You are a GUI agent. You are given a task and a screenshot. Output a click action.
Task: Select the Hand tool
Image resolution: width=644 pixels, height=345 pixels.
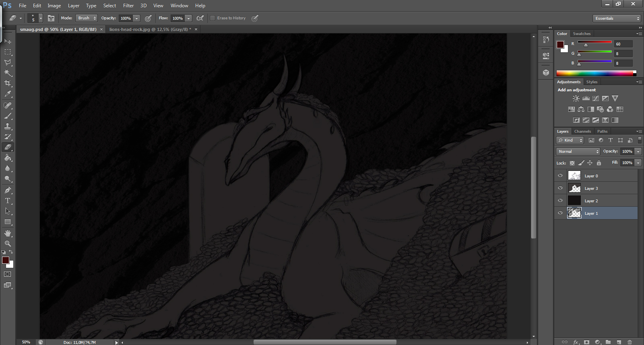tap(8, 233)
